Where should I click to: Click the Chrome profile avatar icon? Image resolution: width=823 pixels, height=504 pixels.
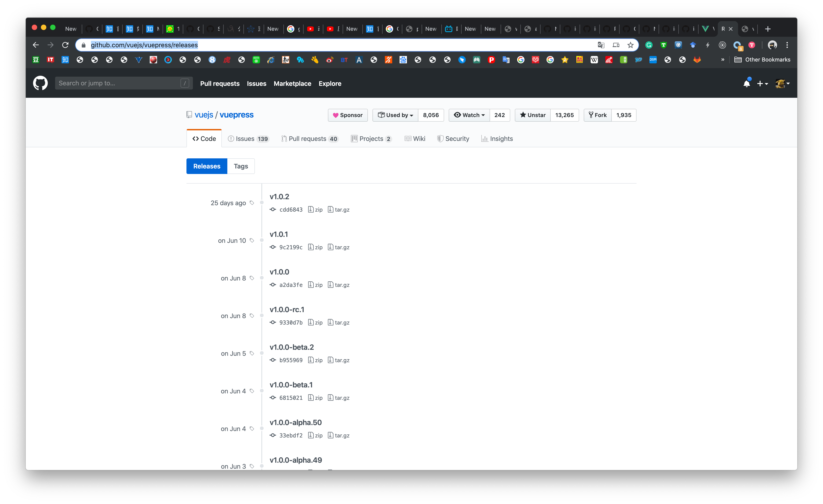coord(772,45)
